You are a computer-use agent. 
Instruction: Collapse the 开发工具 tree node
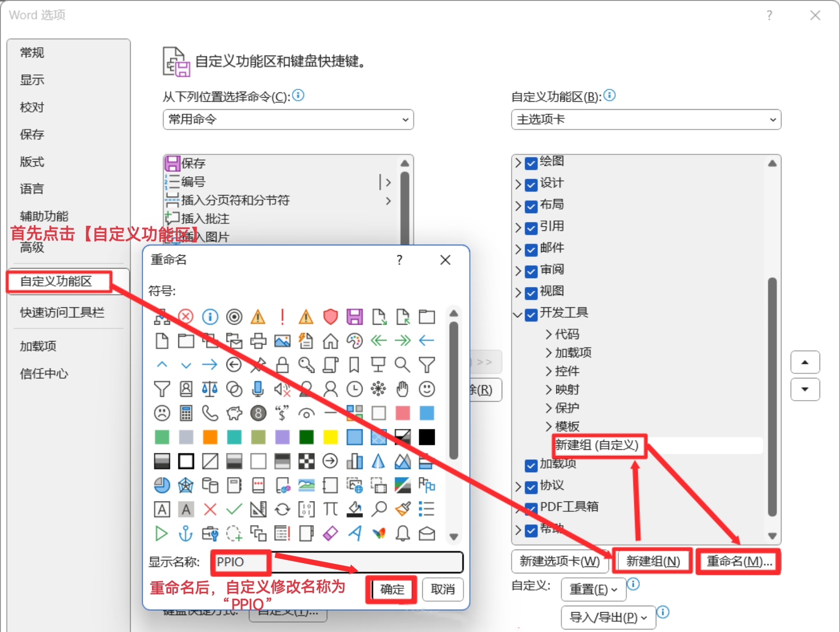point(518,314)
